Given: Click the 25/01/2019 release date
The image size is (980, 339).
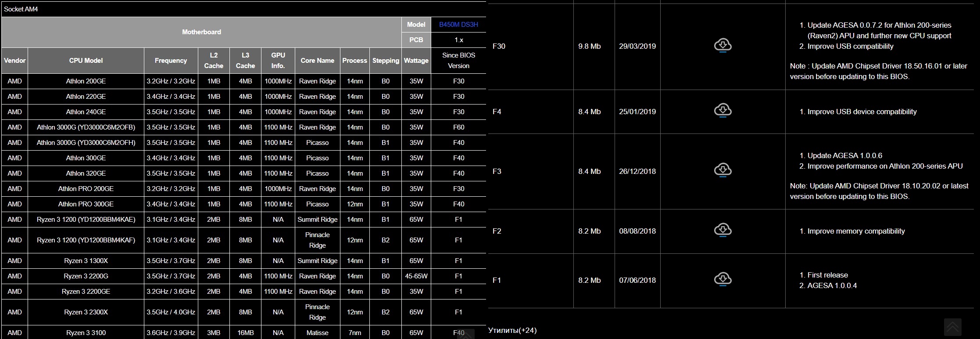Looking at the screenshot, I should coord(637,112).
